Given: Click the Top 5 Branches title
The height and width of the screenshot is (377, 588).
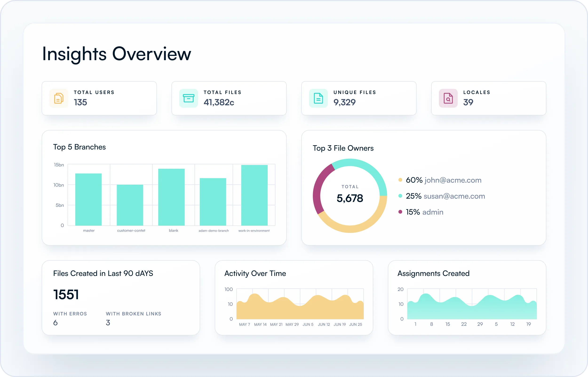Looking at the screenshot, I should 79,147.
